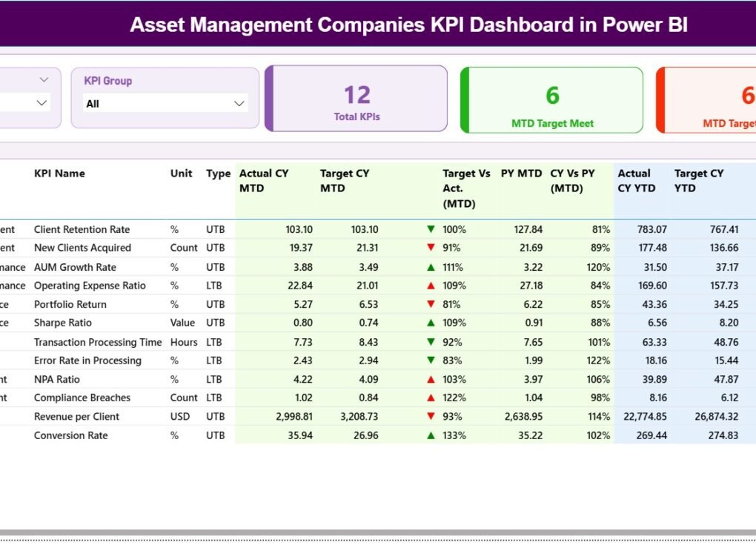Sort by Target CY MTD column header
The height and width of the screenshot is (543, 756).
pyautogui.click(x=345, y=180)
